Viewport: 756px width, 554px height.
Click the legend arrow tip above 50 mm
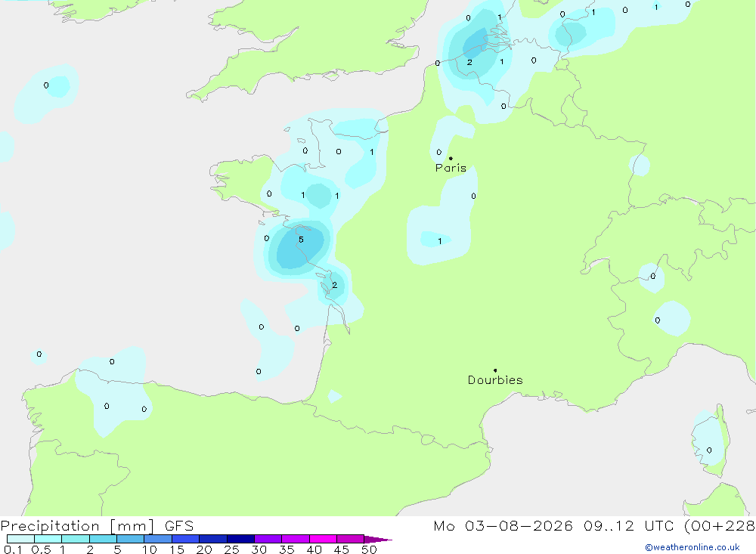(x=378, y=540)
